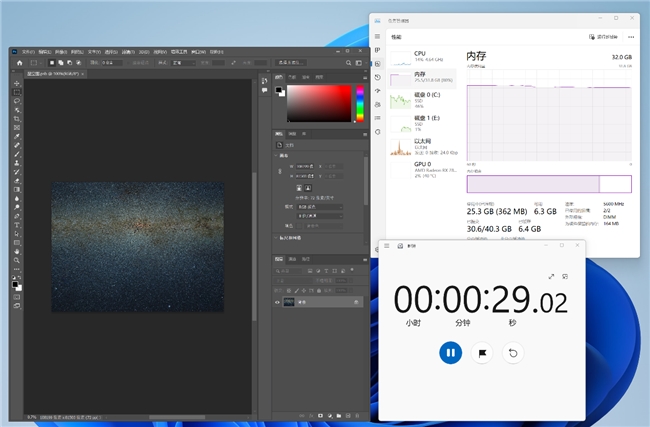The height and width of the screenshot is (427, 650).
Task: Open the 3D(D) menu
Action: pos(144,52)
